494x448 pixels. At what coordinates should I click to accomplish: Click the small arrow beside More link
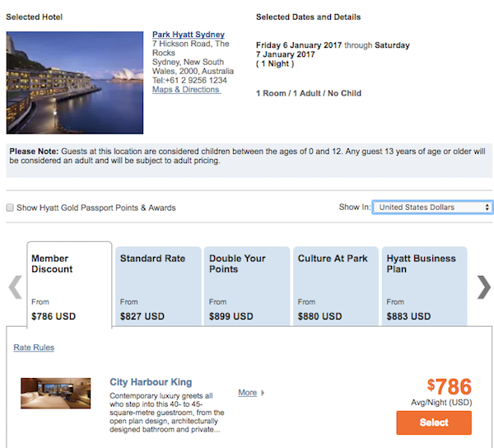coord(263,393)
